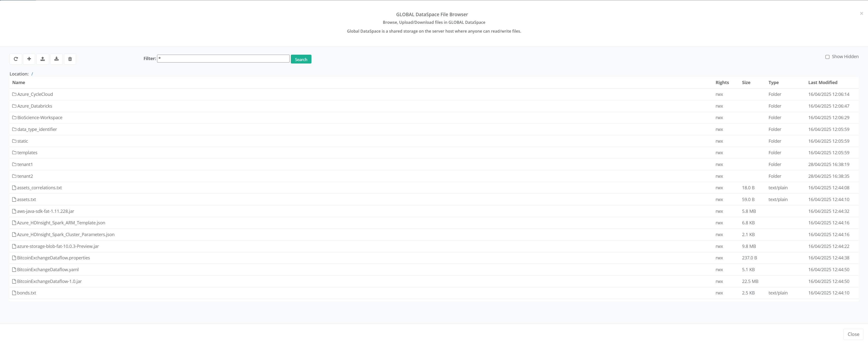The width and height of the screenshot is (868, 343).
Task: Click the trash delete icon
Action: coord(70,59)
